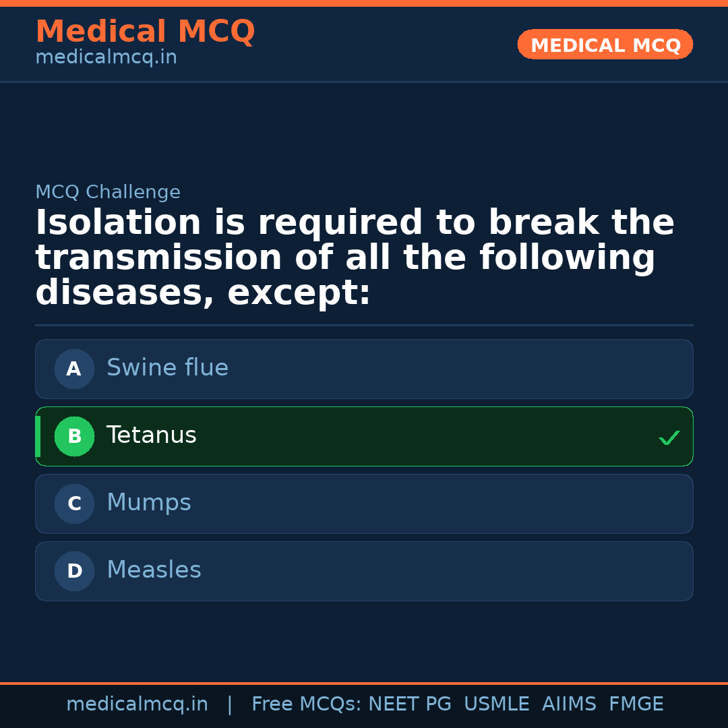Open medicalmcq.in link in footer
The width and height of the screenshot is (728, 728).
[x=137, y=704]
